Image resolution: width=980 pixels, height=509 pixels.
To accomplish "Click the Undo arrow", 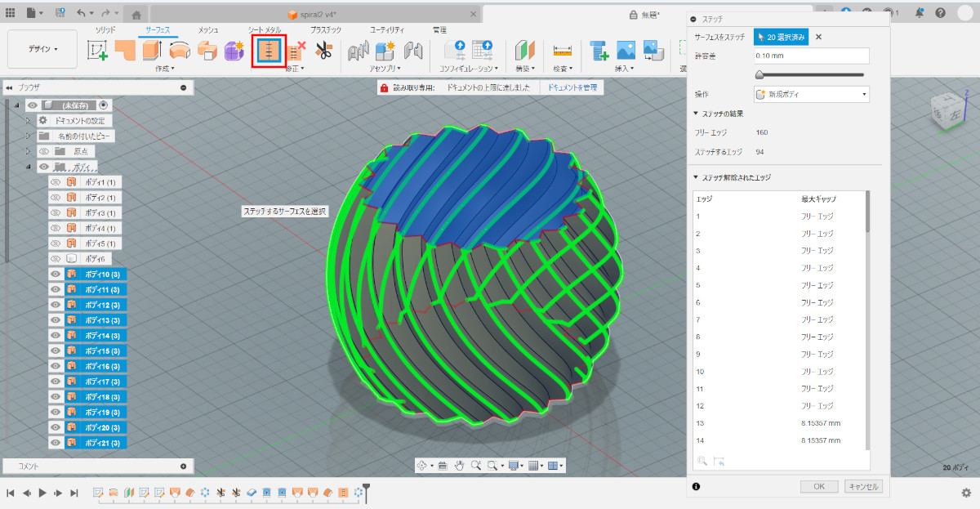I will point(80,13).
